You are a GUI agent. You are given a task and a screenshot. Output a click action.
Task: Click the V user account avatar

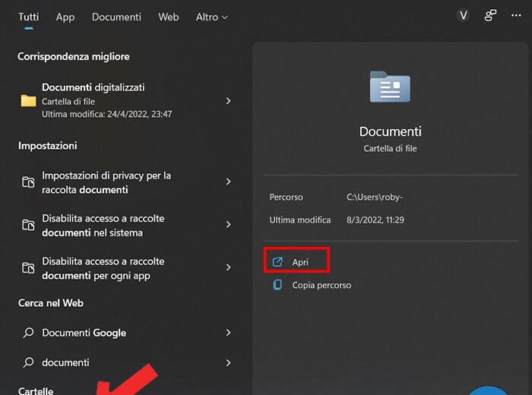tap(463, 15)
